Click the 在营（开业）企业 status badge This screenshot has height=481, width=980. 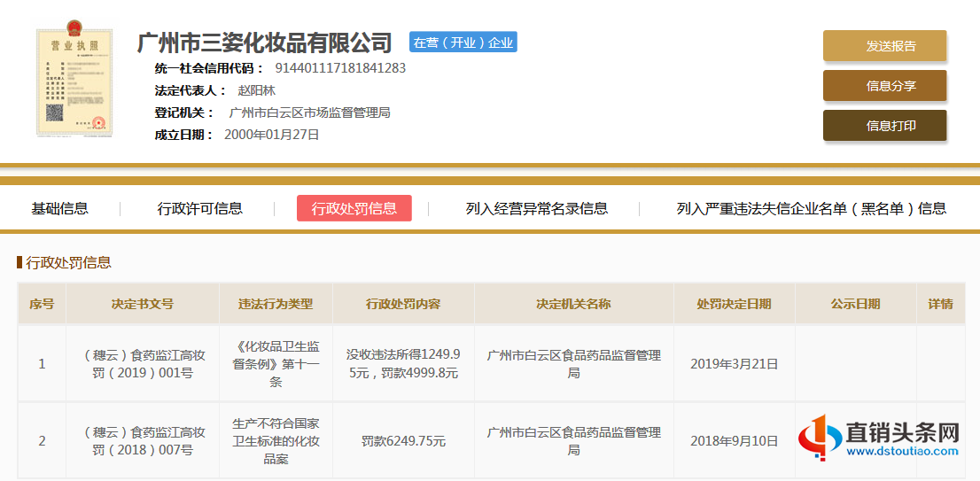(463, 43)
